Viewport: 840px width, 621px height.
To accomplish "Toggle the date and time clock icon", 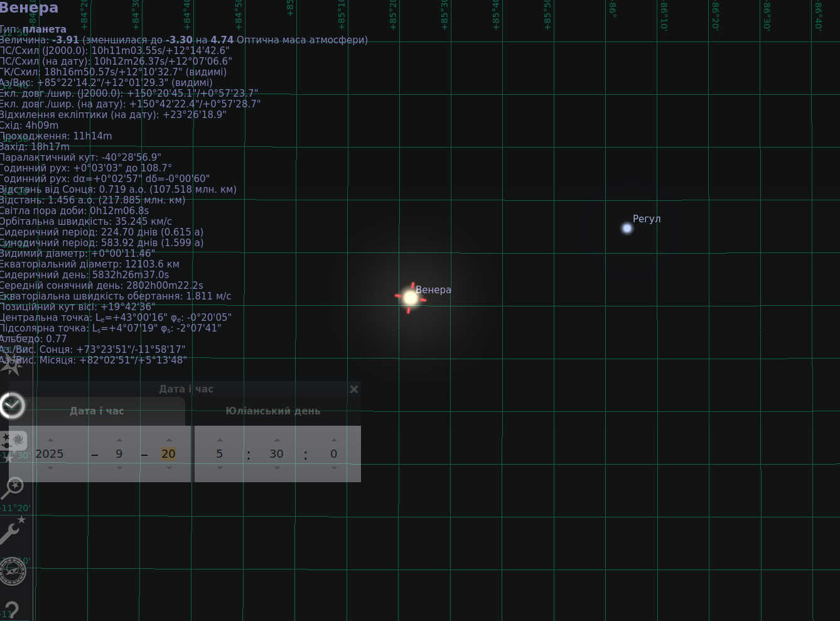I will coord(12,405).
